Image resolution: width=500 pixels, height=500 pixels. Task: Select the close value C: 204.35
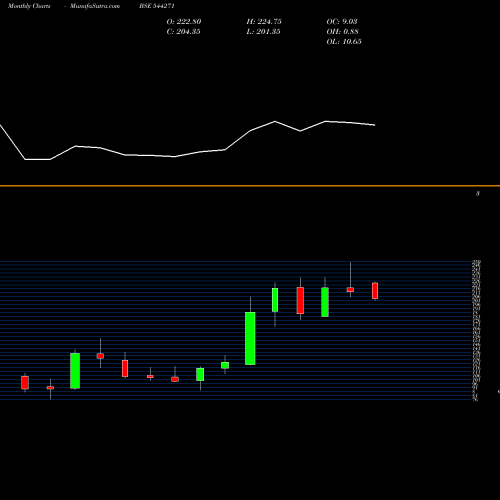(x=183, y=31)
